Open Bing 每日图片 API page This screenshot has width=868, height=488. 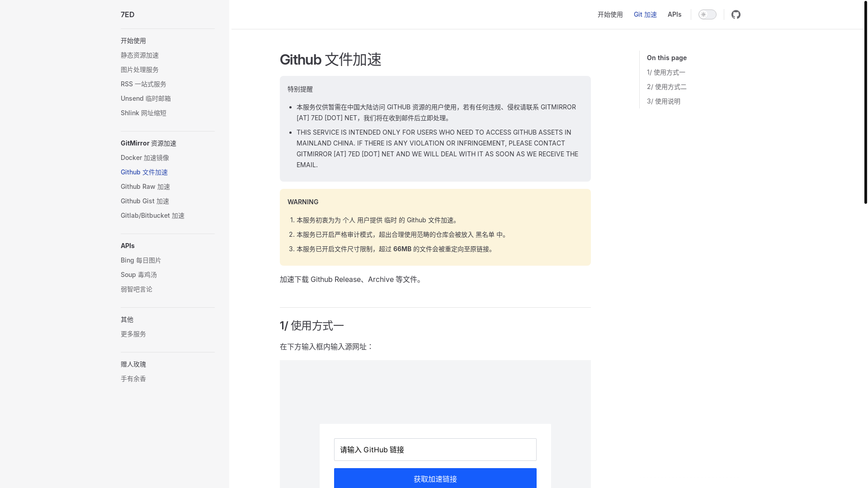pyautogui.click(x=141, y=260)
